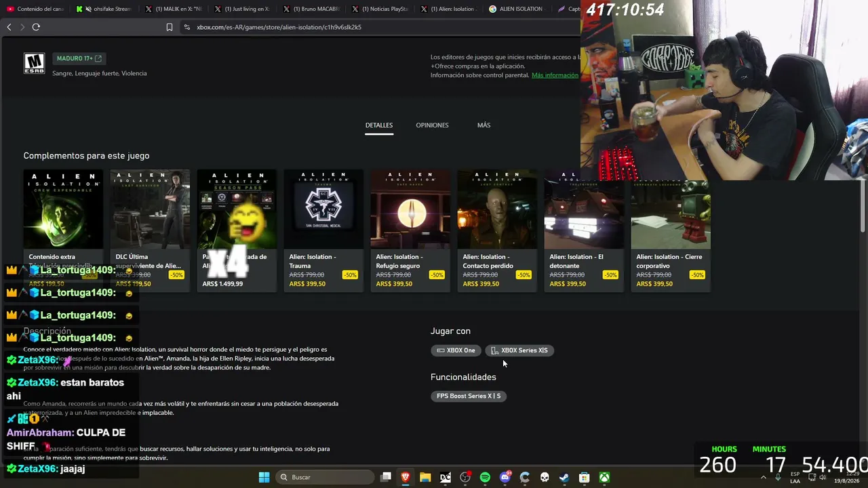The width and height of the screenshot is (868, 488).
Task: Click the Trauma add-on price 'ARS$ 399,50'
Action: [307, 284]
